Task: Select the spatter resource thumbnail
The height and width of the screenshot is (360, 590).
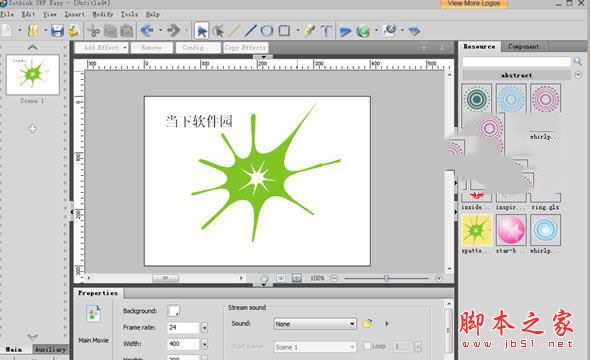Action: tap(476, 230)
